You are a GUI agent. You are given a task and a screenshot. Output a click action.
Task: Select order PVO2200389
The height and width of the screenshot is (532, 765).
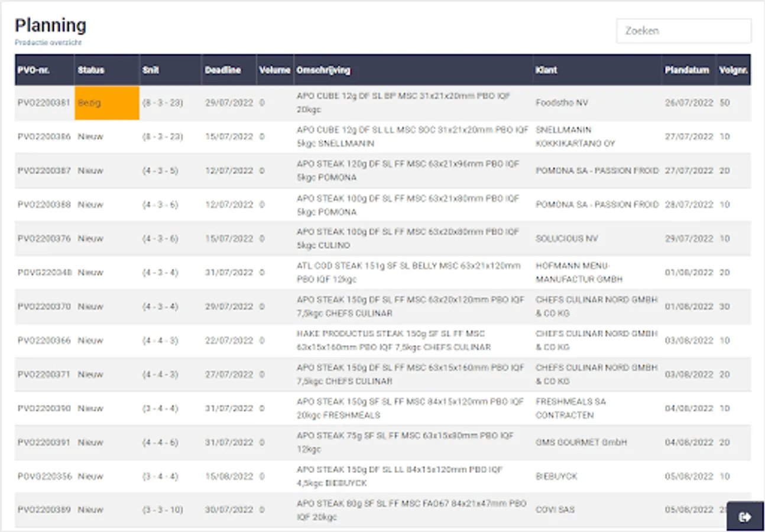coord(44,510)
